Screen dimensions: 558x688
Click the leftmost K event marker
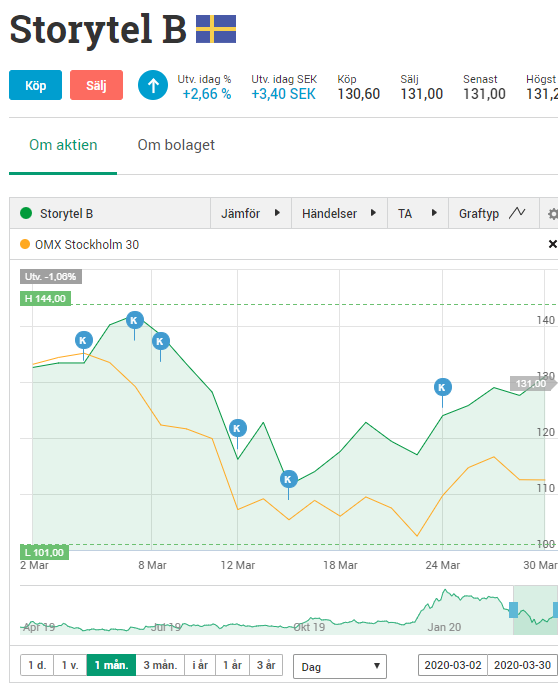[x=84, y=340]
